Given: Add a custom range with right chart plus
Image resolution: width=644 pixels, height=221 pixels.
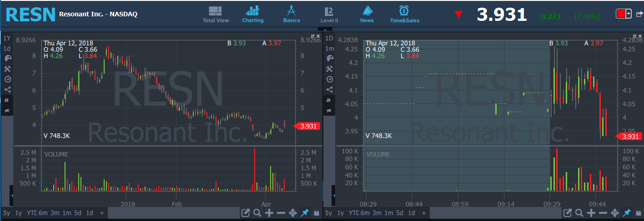Looking at the screenshot, I should click(x=424, y=213).
